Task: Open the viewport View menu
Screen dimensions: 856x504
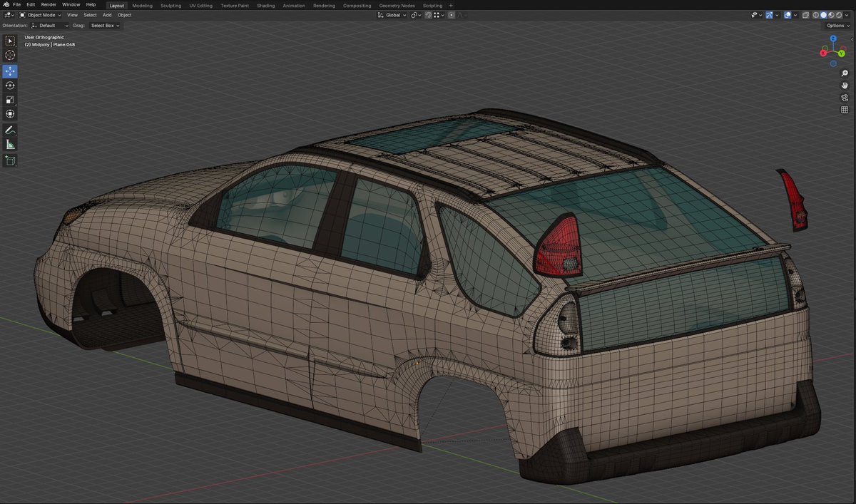Action: coord(72,15)
